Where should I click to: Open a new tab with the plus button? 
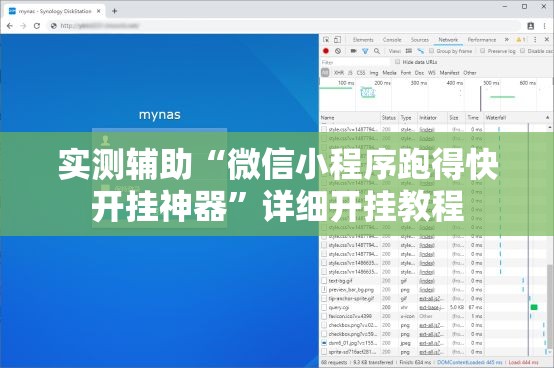114,11
